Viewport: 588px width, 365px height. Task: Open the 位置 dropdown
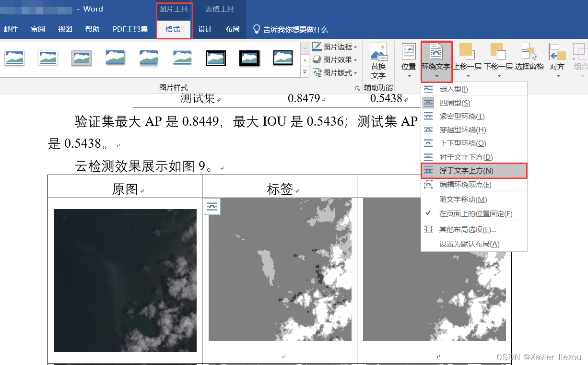click(x=409, y=61)
